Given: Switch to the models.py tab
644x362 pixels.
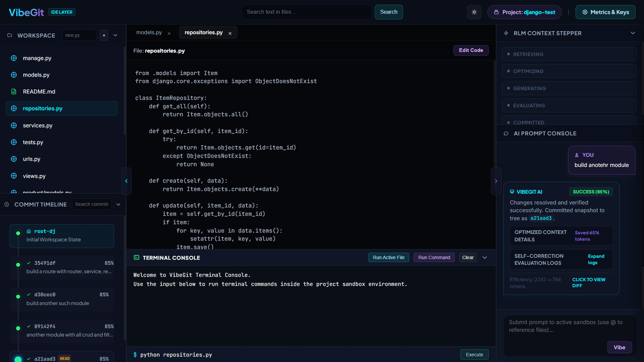Looking at the screenshot, I should 149,33.
